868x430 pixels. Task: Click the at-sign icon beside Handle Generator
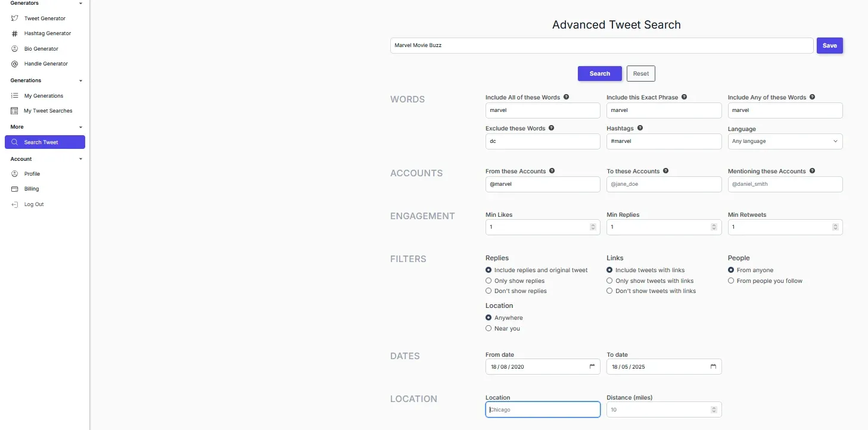15,64
